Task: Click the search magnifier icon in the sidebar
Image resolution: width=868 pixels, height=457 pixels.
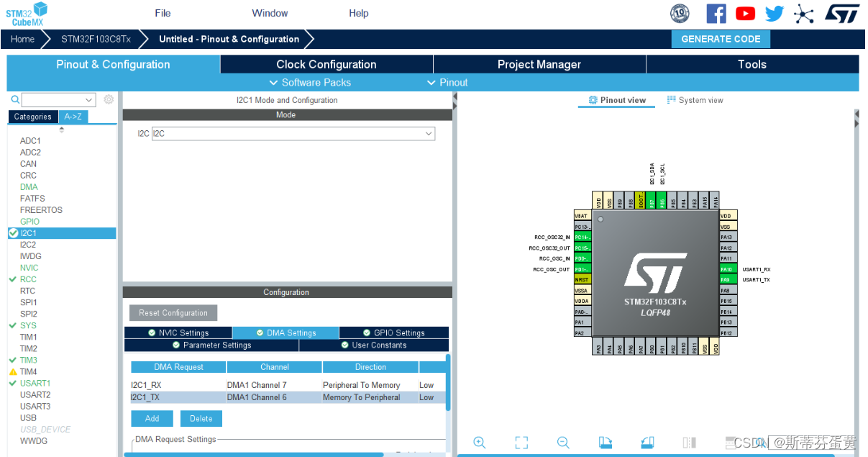Action: tap(15, 100)
